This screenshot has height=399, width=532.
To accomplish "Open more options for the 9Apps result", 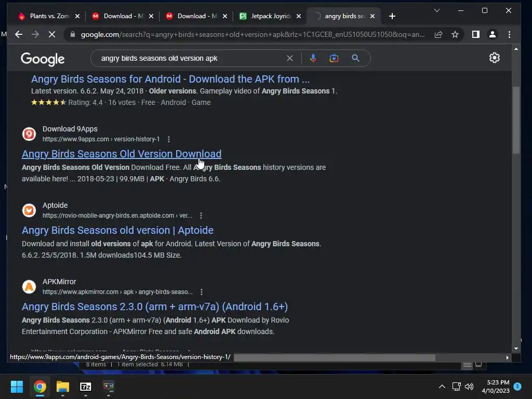I will (x=169, y=139).
